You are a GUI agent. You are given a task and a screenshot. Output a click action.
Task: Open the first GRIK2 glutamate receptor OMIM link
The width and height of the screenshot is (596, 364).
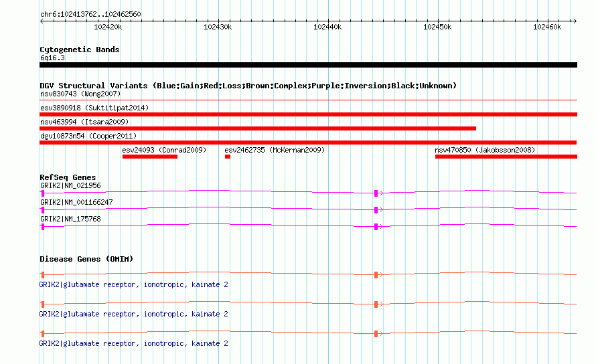pyautogui.click(x=133, y=284)
